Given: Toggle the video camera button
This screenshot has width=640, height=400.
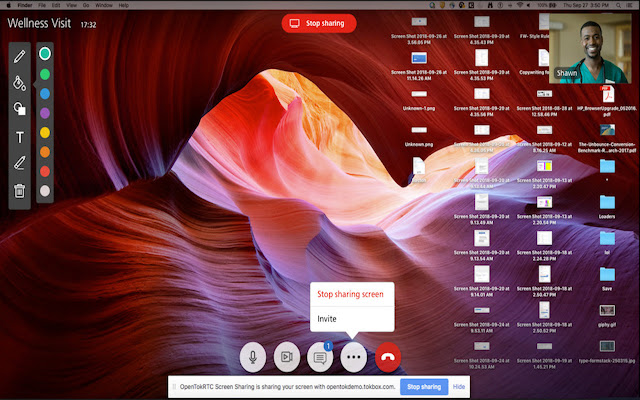Looking at the screenshot, I should point(288,355).
